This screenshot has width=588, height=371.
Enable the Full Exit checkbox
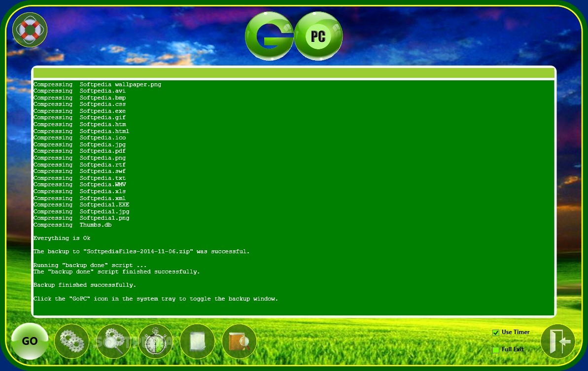[496, 350]
